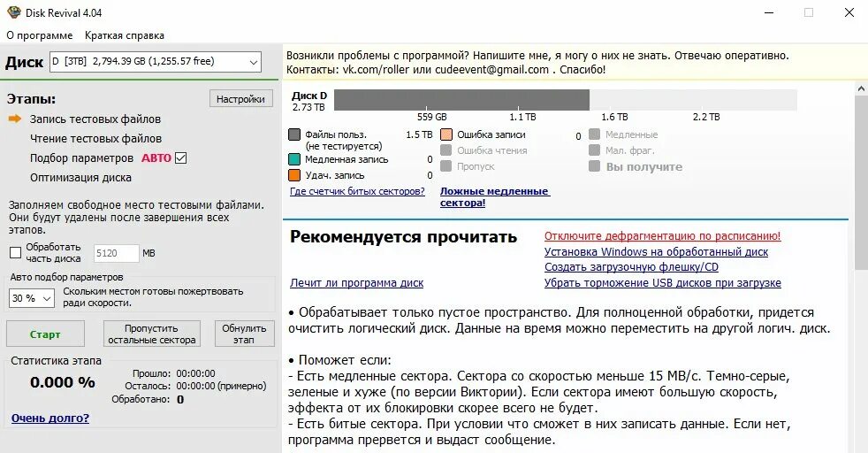Open Ложные медленные сектора! link

[494, 196]
